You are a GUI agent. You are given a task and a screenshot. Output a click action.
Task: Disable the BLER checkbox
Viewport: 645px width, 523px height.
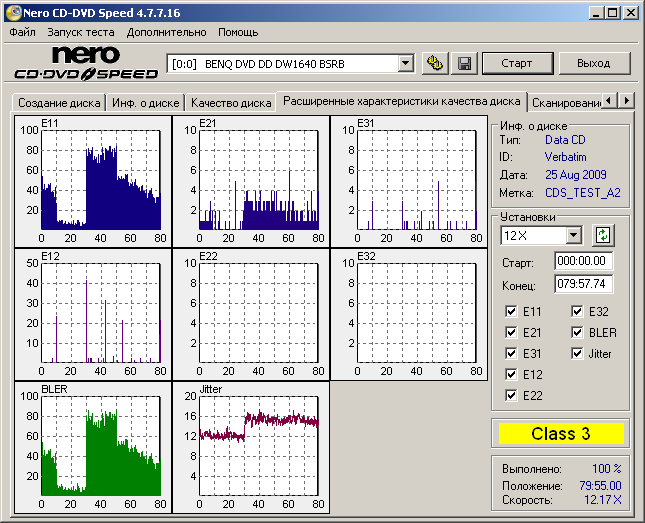578,332
